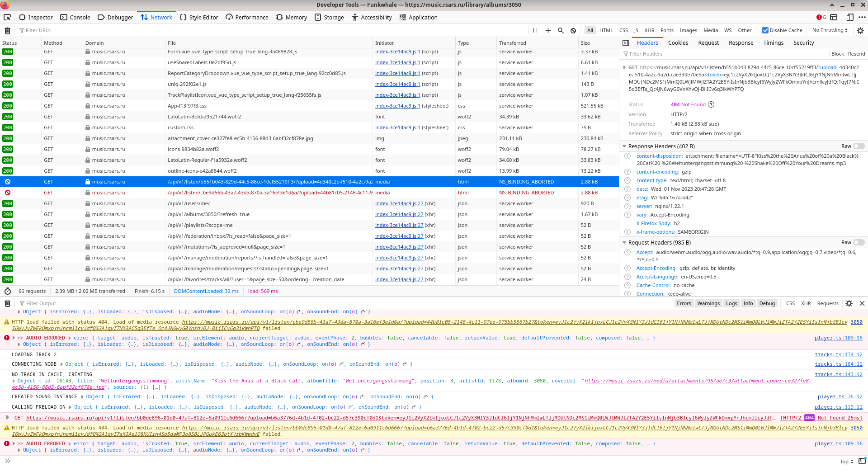Expand the CALLING PRELOAD ON Object

click(x=71, y=407)
